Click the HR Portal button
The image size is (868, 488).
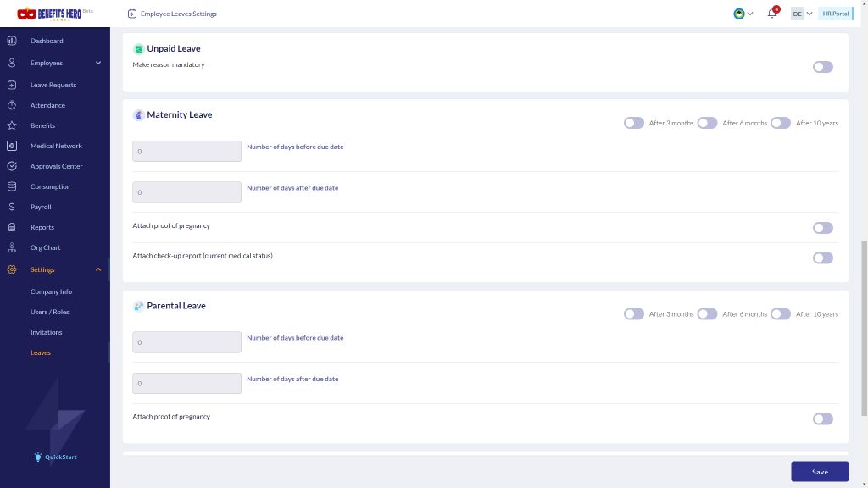pos(835,14)
